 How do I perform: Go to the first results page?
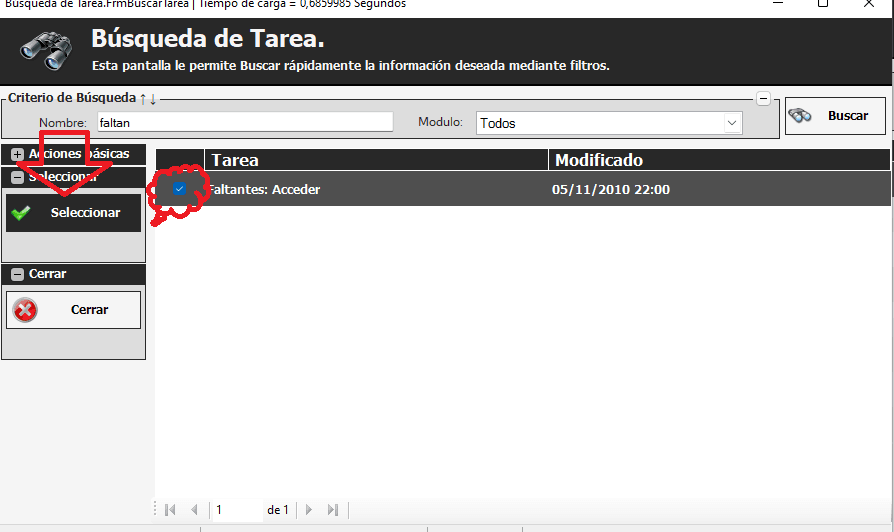tap(170, 510)
